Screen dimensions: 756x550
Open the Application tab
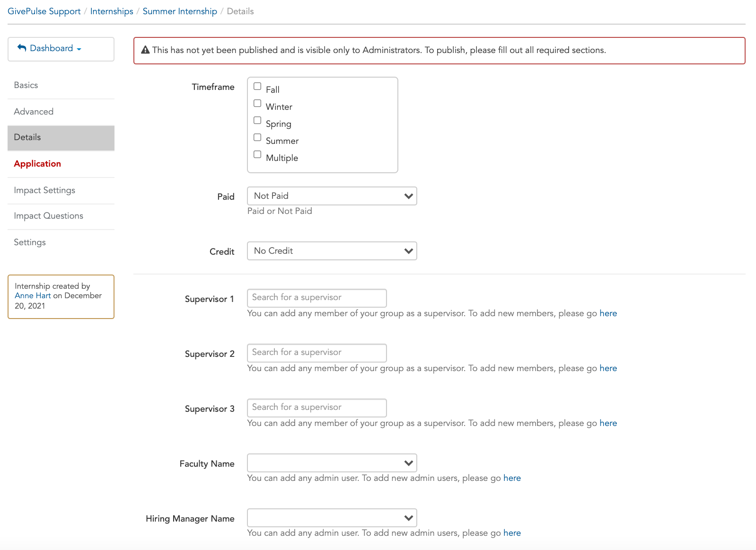(x=61, y=164)
